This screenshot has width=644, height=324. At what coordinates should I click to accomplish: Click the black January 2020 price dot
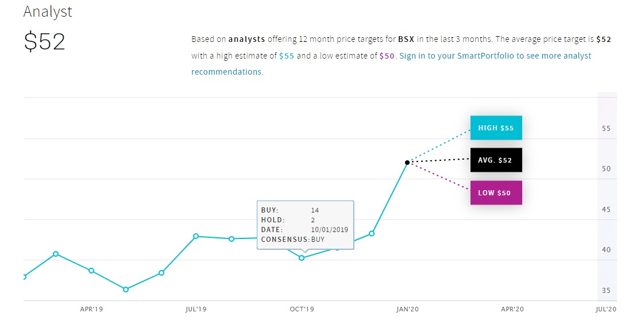pyautogui.click(x=407, y=163)
